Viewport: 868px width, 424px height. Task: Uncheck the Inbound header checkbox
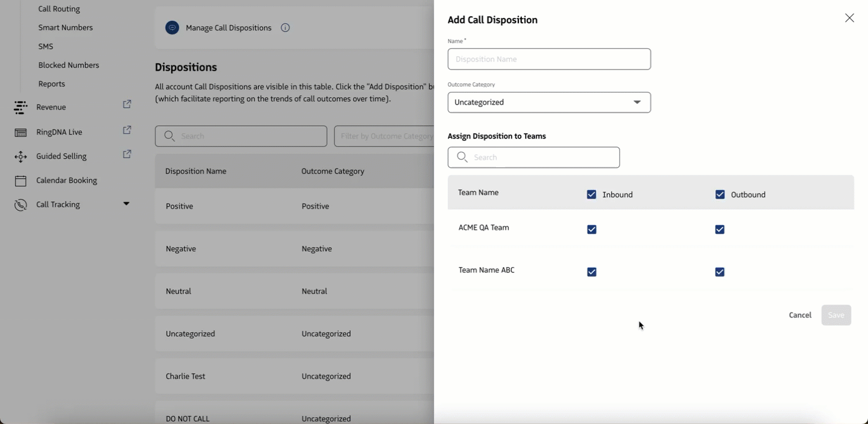pos(592,195)
